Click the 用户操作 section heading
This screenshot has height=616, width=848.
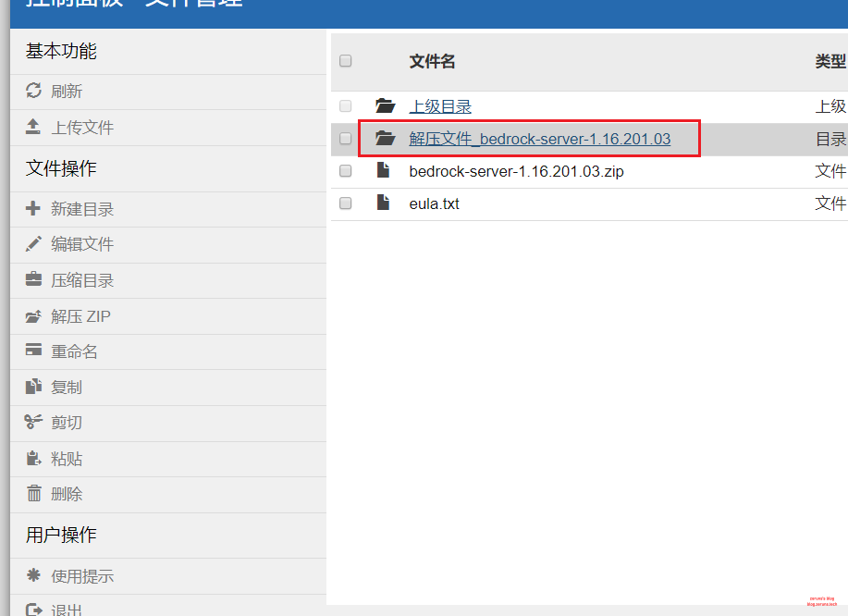(x=61, y=535)
